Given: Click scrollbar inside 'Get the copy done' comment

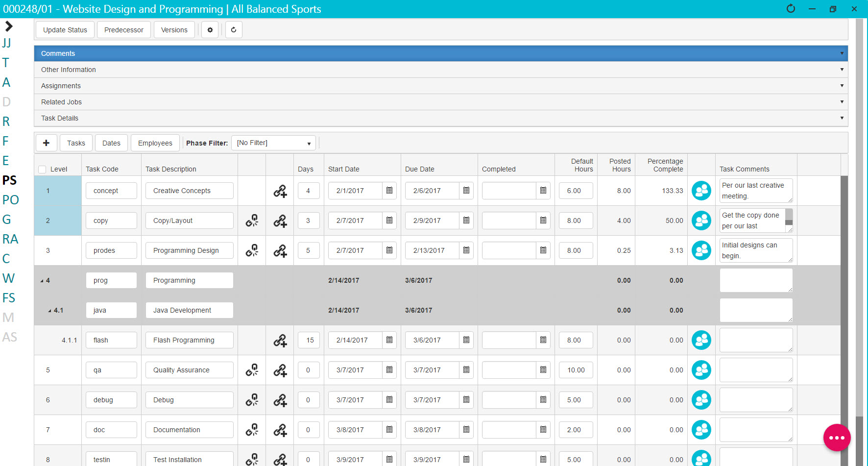Looking at the screenshot, I should (789, 218).
